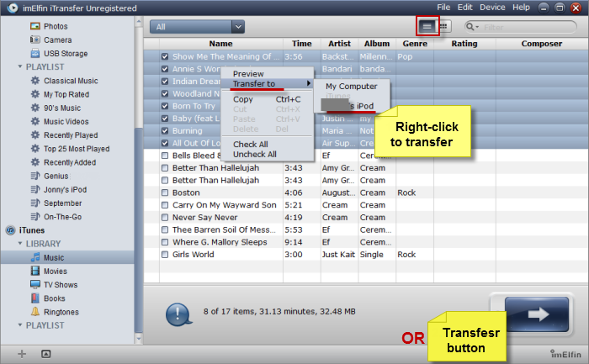Sort songs by the Album column
Image resolution: width=589 pixels, height=364 pixels.
pos(377,44)
